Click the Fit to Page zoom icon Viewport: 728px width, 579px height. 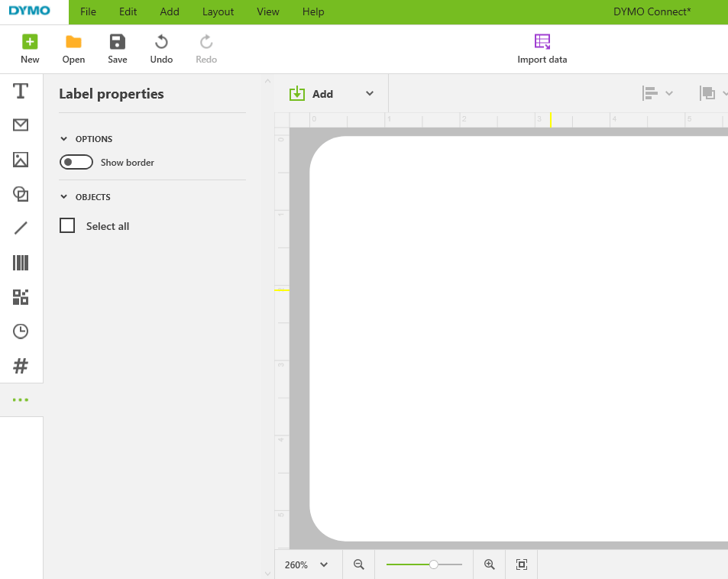tap(521, 564)
